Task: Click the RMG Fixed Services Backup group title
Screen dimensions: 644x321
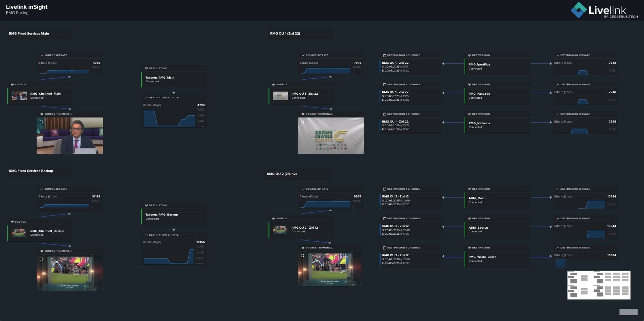Action: pos(31,171)
